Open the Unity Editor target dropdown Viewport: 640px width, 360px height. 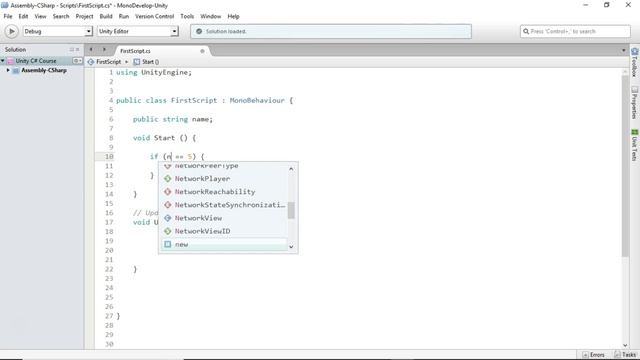tap(138, 31)
